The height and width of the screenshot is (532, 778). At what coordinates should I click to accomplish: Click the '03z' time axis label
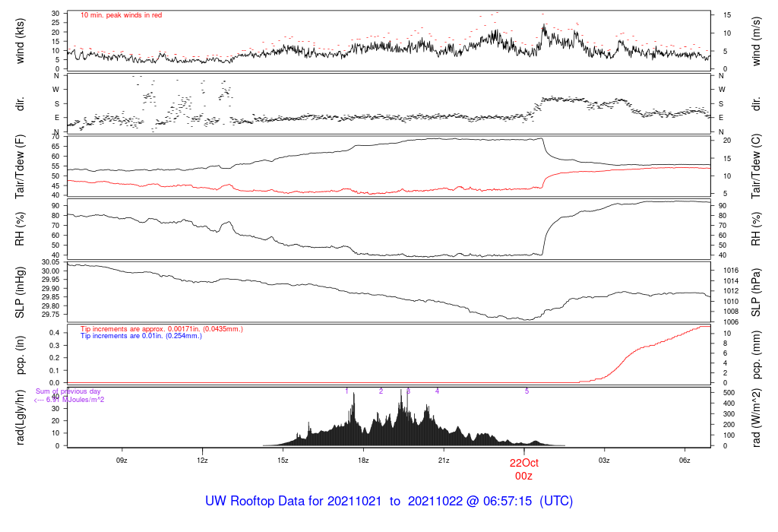[604, 461]
